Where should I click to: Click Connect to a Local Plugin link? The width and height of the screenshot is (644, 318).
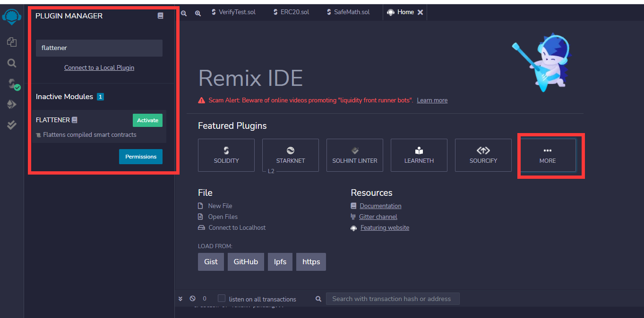point(99,67)
